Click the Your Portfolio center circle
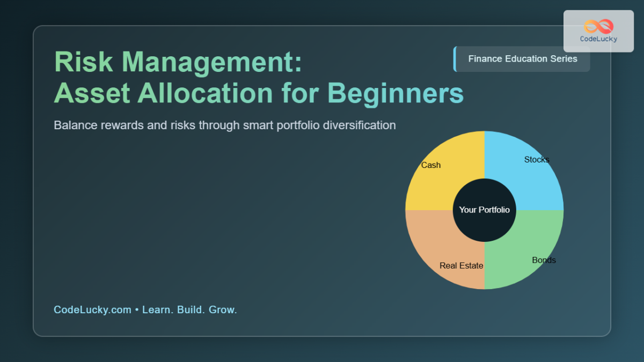 click(484, 210)
